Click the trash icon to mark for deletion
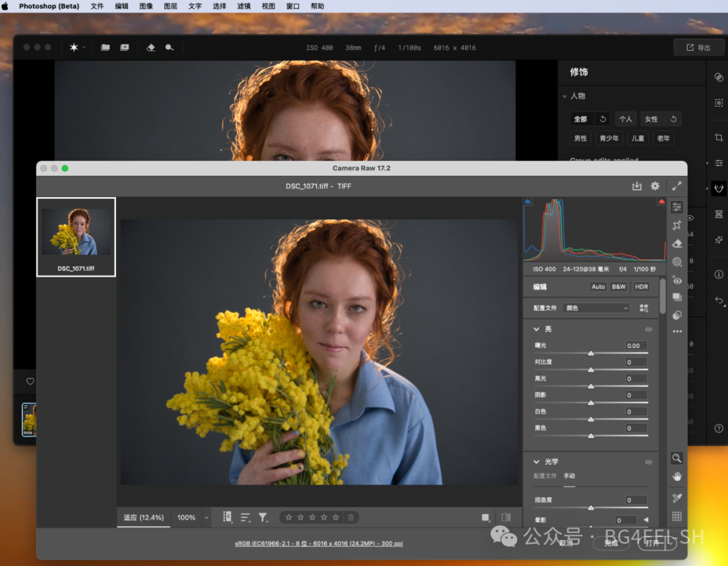The width and height of the screenshot is (728, 566). 351,517
